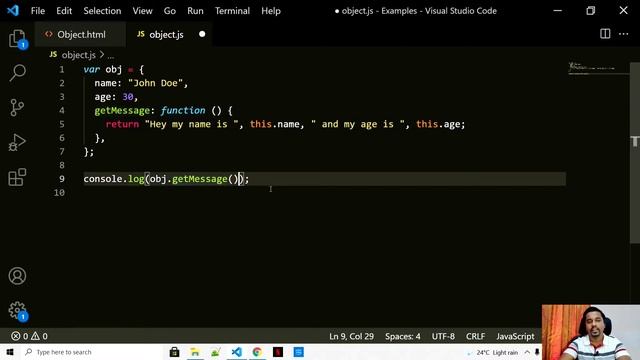
Task: Click the weather Light rain widget
Action: point(494,352)
